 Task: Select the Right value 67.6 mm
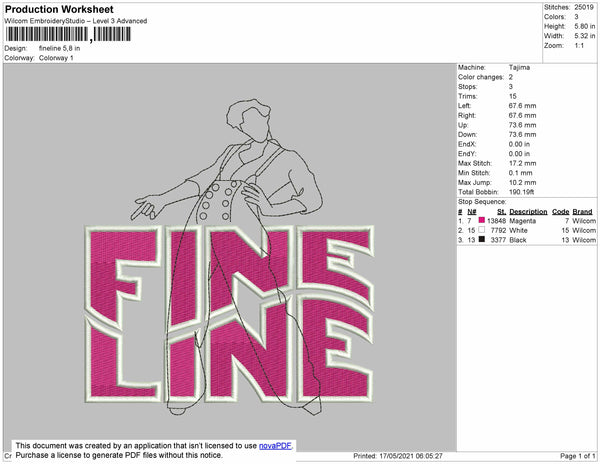click(522, 115)
